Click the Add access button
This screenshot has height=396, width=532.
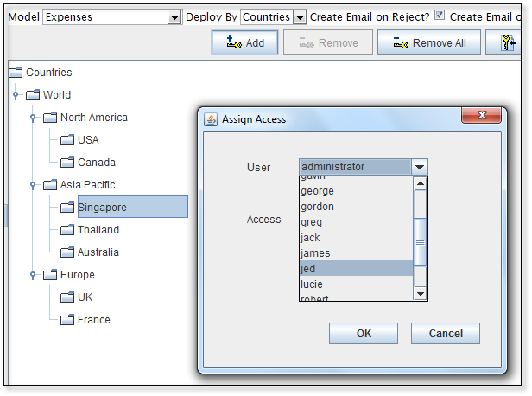tap(244, 42)
